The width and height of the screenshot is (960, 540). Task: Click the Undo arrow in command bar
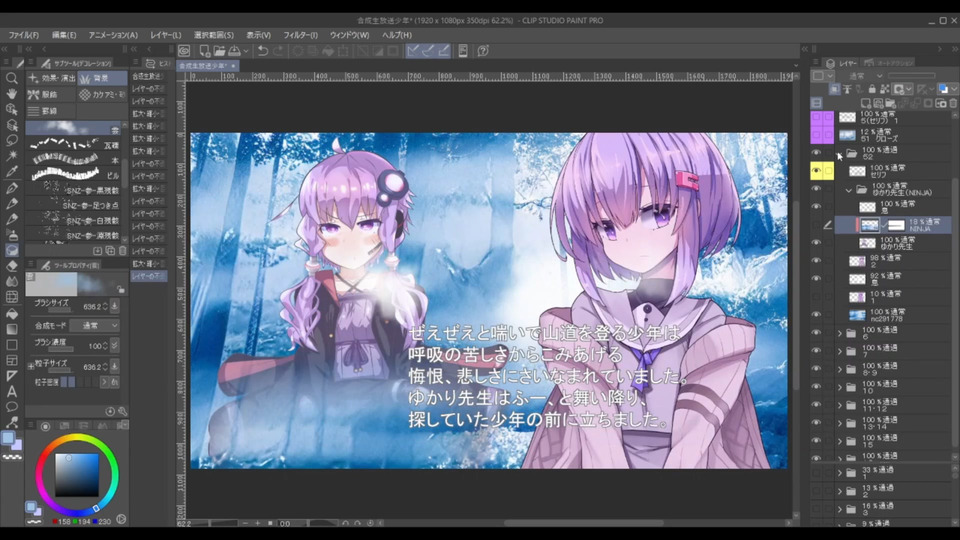(x=263, y=51)
